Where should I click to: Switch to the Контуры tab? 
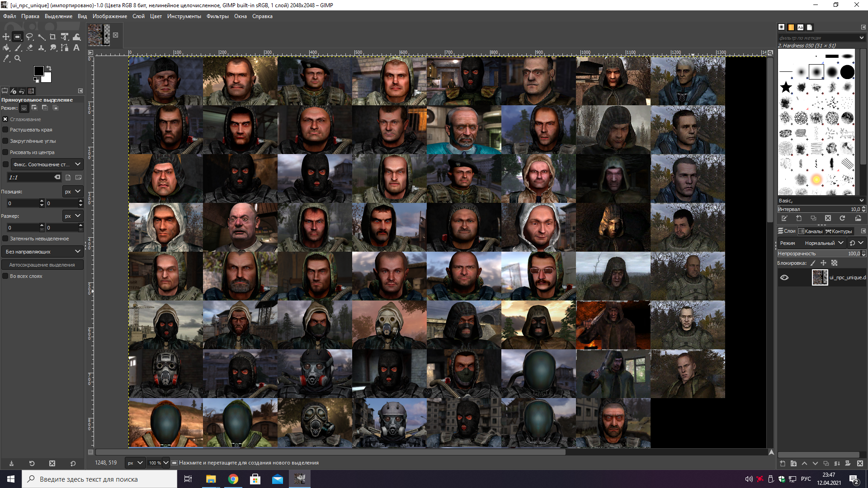click(x=839, y=231)
